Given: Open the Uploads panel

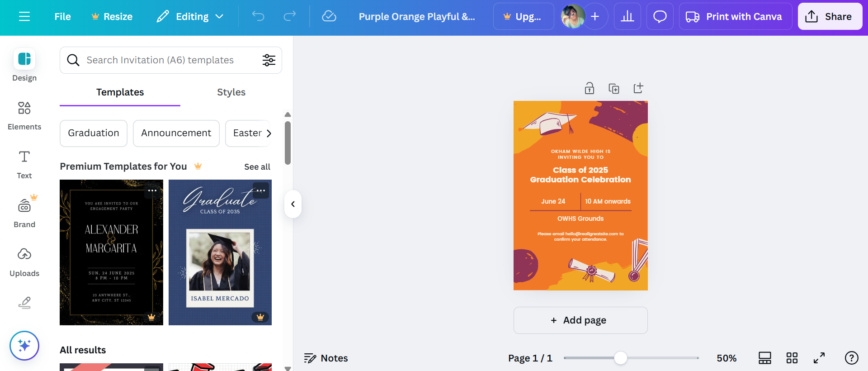Looking at the screenshot, I should 24,262.
